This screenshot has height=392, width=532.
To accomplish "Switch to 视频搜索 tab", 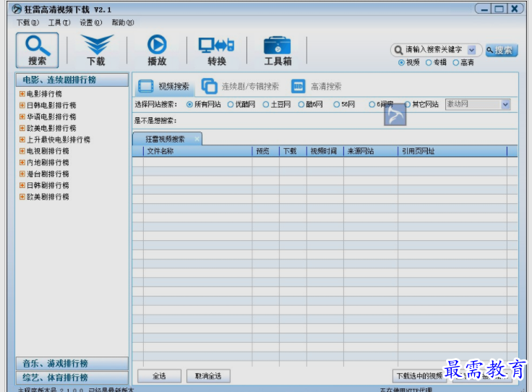I will coord(165,87).
